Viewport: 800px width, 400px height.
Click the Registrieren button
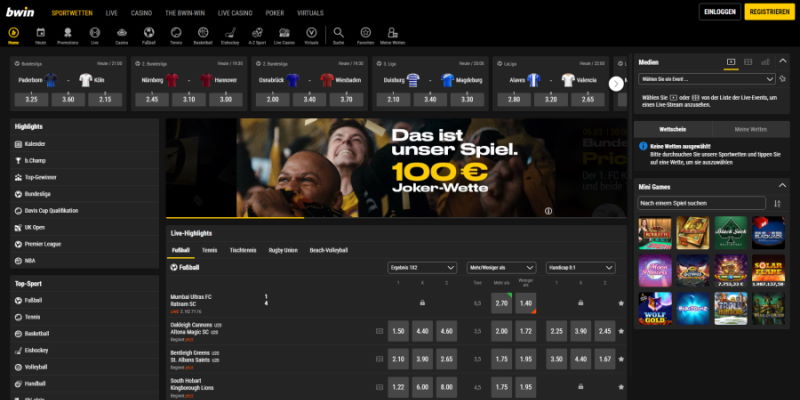(x=769, y=12)
